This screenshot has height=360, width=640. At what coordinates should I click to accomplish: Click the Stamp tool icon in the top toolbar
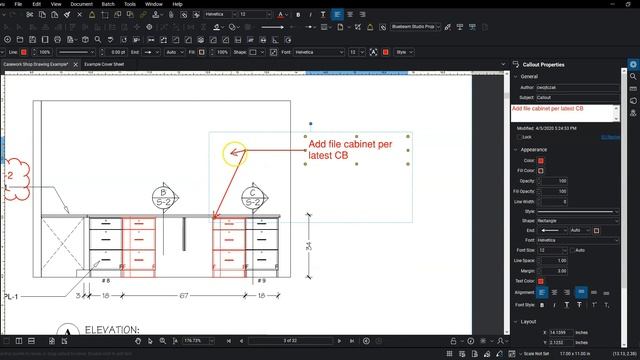[x=156, y=15]
